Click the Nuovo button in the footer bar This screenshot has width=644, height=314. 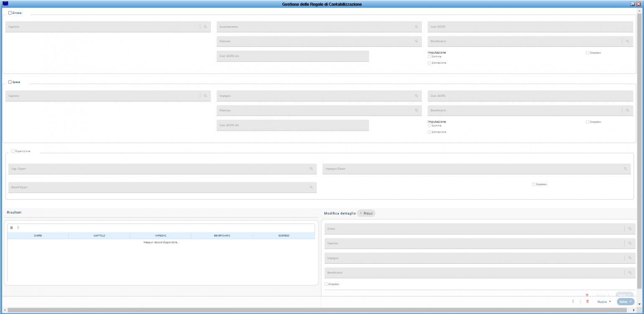click(604, 301)
